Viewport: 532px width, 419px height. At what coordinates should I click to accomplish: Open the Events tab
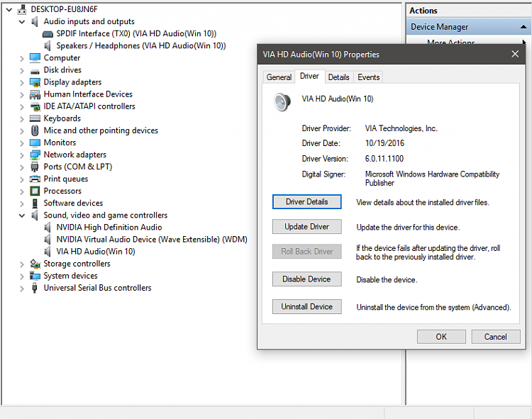(x=368, y=77)
